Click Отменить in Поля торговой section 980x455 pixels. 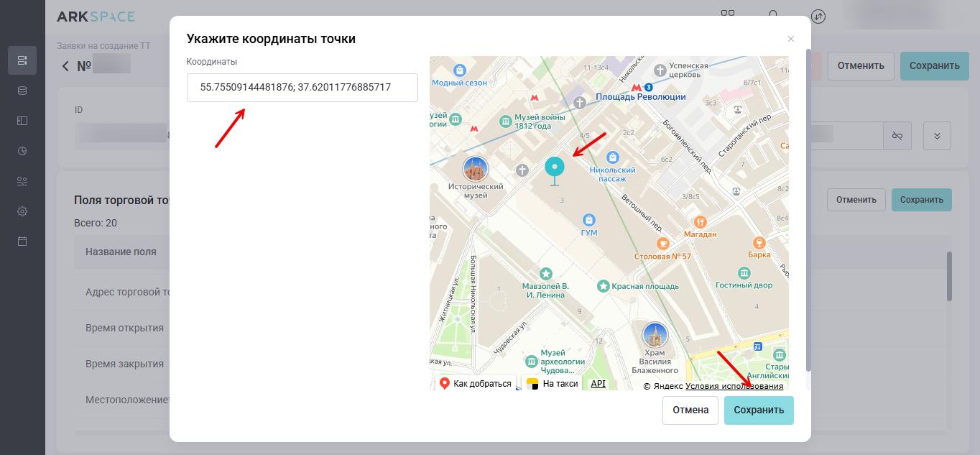point(856,200)
